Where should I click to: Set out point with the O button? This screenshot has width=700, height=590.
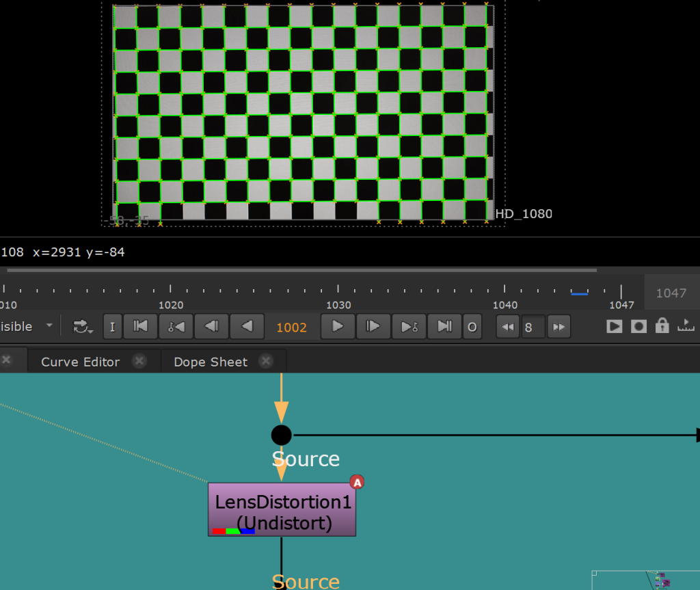click(472, 327)
